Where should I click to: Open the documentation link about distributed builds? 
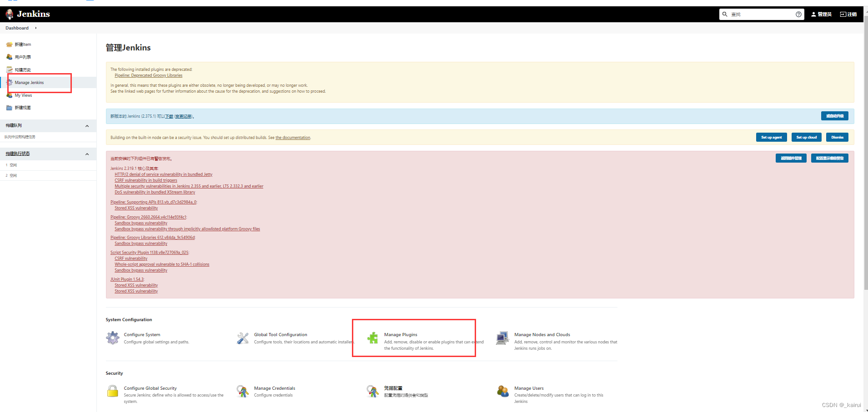pyautogui.click(x=293, y=138)
